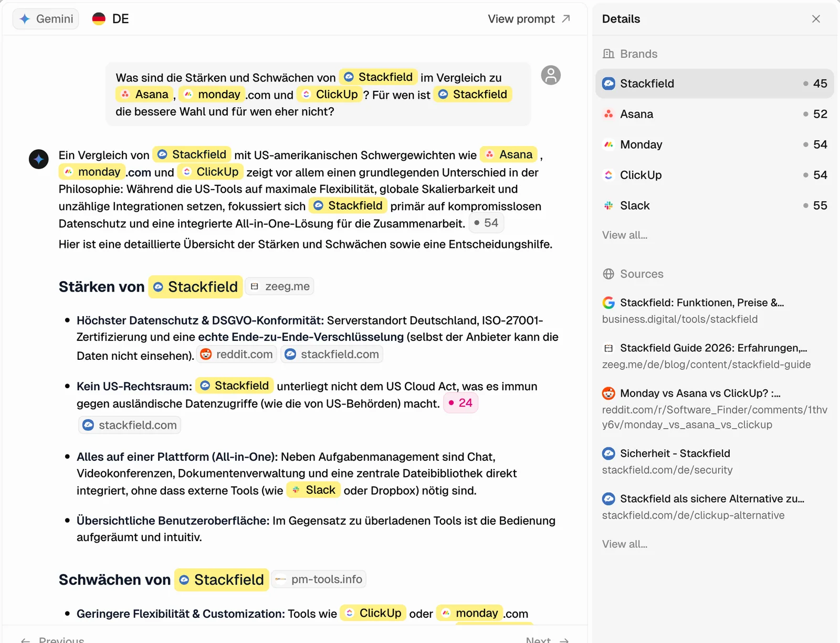Click the Stackfield score 45

click(815, 84)
